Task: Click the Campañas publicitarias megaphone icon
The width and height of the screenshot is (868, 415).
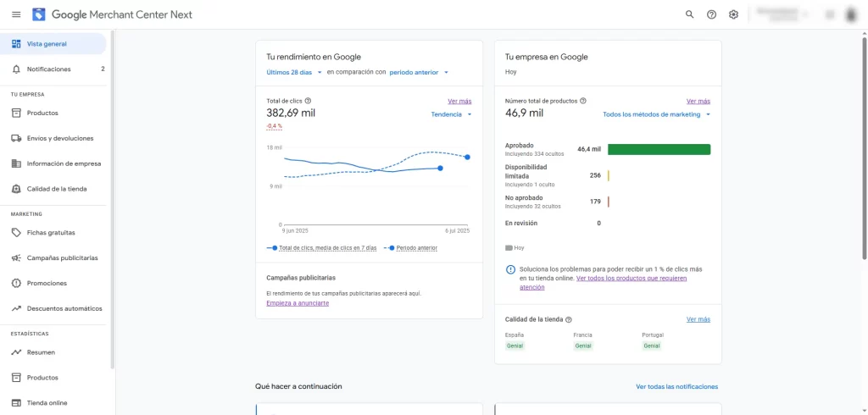Action: [16, 257]
